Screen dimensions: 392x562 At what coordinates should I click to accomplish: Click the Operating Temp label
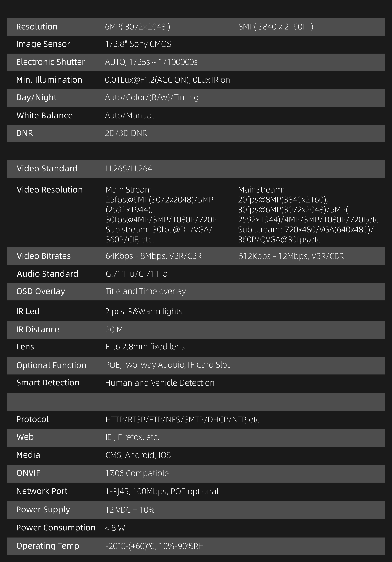[x=48, y=546]
